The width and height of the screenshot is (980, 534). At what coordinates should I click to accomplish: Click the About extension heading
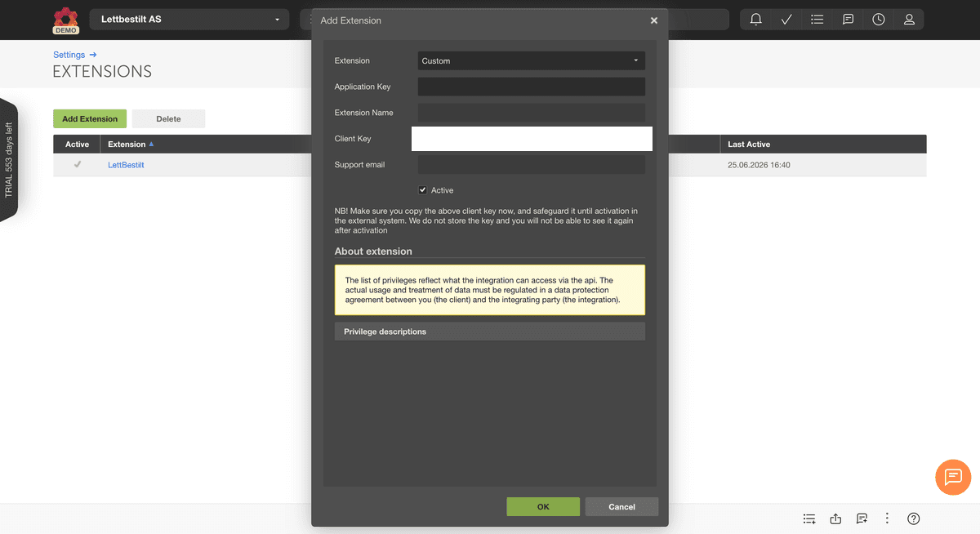373,251
